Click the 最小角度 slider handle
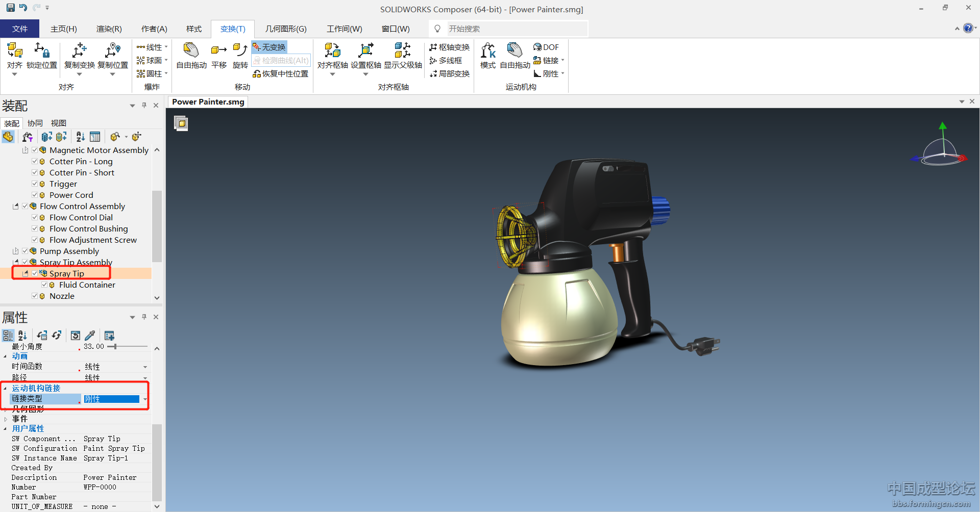The height and width of the screenshot is (512, 980). (x=115, y=346)
